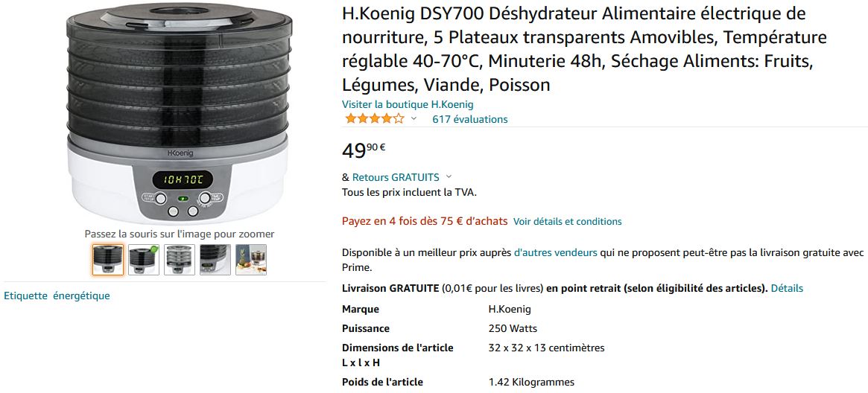Open the 617 évaluations link

click(x=470, y=119)
